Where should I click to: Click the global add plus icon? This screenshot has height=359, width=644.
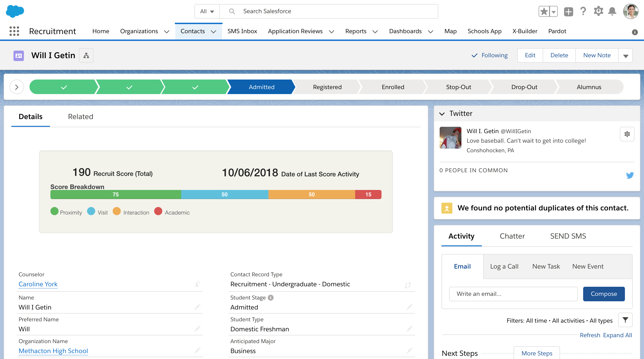(568, 12)
